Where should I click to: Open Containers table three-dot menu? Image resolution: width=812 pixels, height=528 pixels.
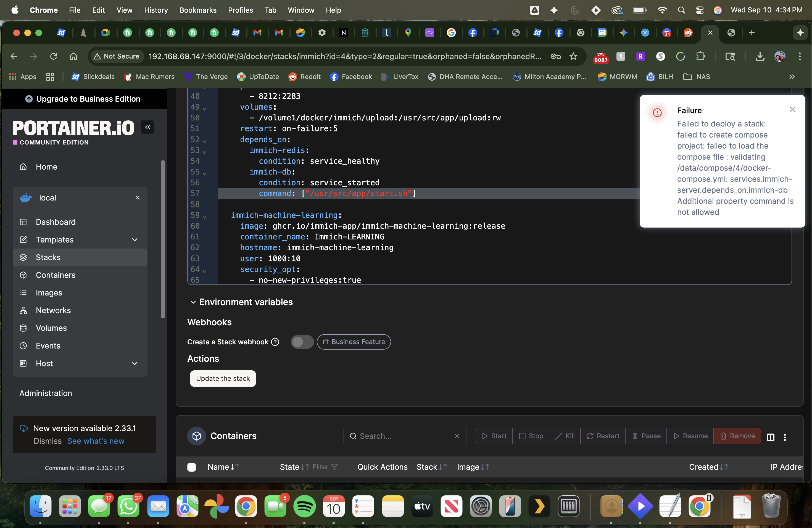click(x=785, y=437)
